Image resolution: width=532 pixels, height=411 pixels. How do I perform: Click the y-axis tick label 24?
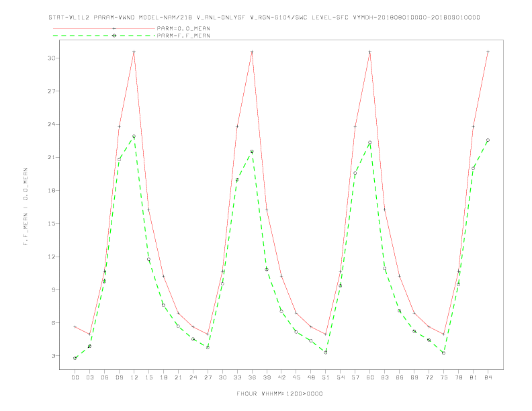pos(52,124)
